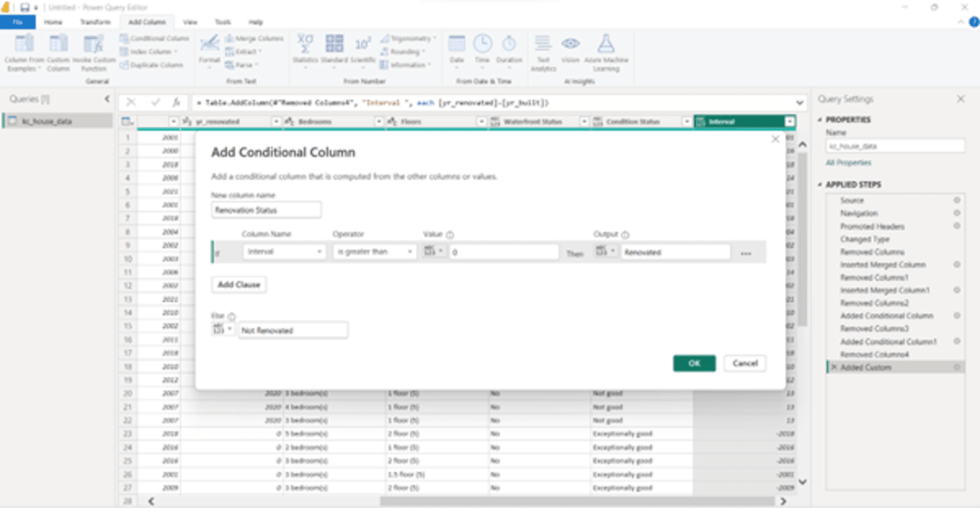Click the New column name field
This screenshot has height=508, width=980.
[x=266, y=210]
